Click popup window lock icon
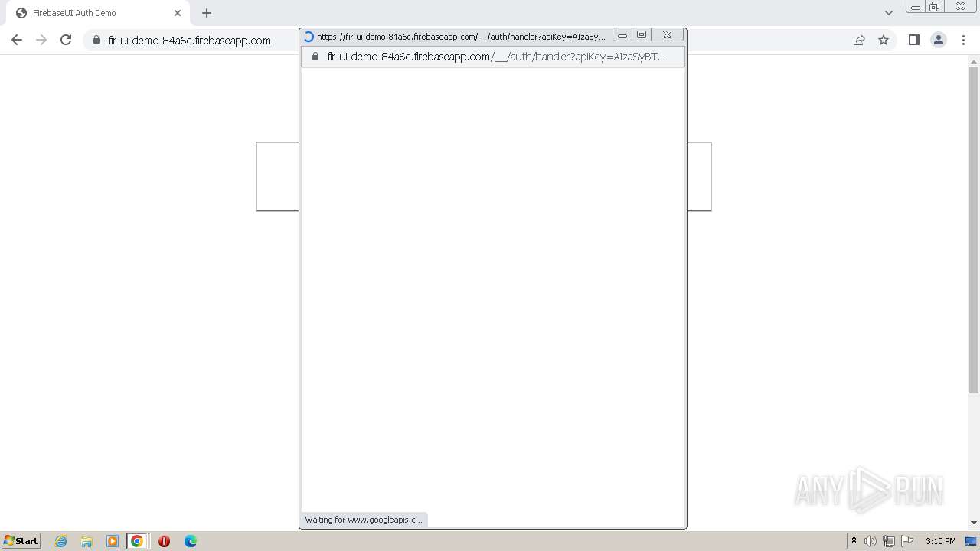The image size is (980, 551). pyautogui.click(x=315, y=57)
